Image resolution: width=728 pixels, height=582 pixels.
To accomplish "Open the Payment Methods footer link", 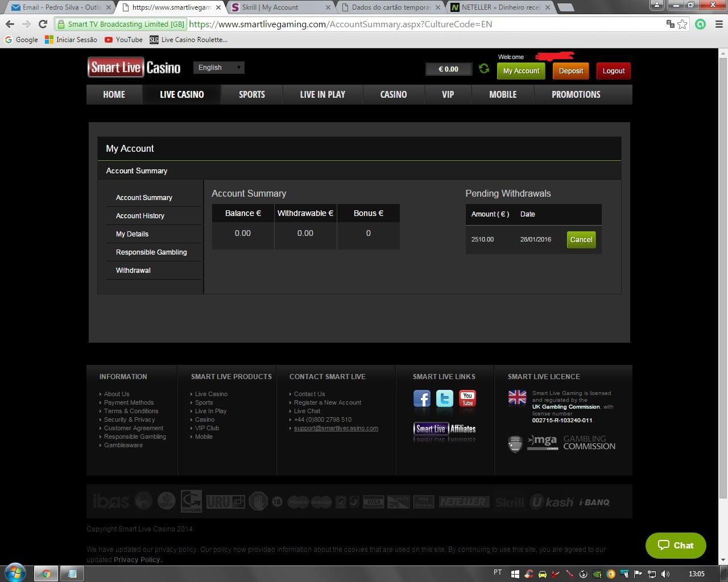I will [x=129, y=402].
